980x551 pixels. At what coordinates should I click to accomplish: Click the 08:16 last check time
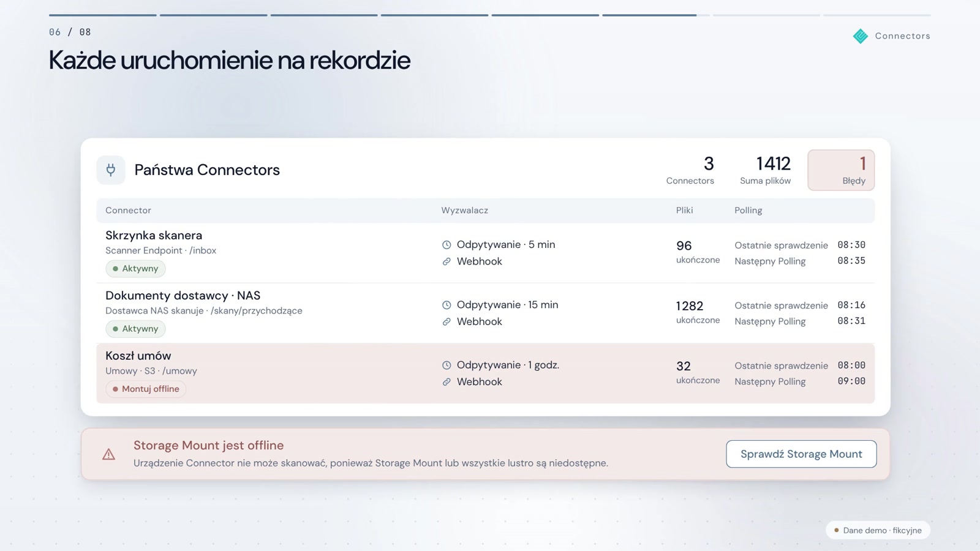(851, 305)
